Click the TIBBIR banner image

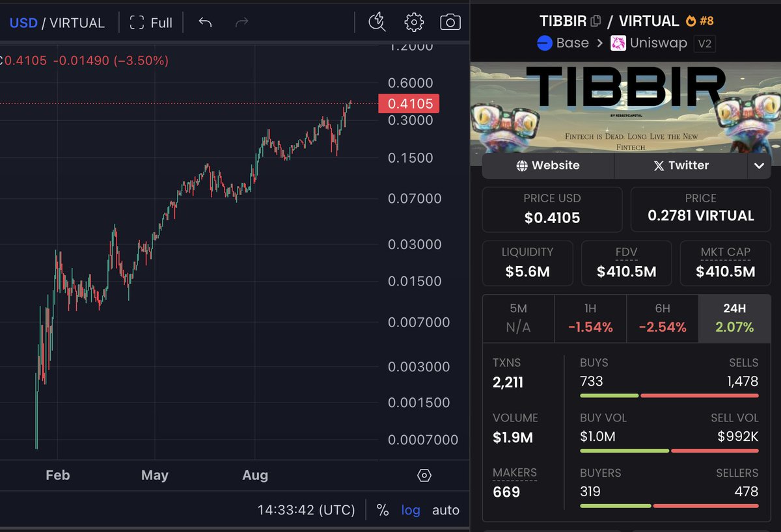(625, 107)
